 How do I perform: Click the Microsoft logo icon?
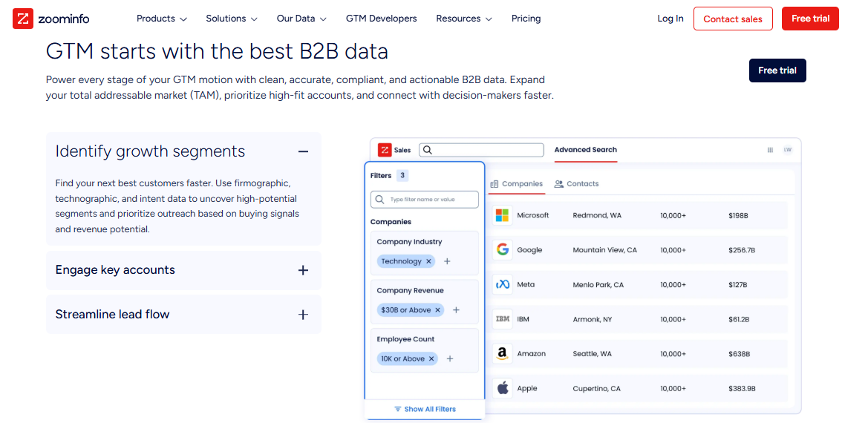pyautogui.click(x=502, y=215)
